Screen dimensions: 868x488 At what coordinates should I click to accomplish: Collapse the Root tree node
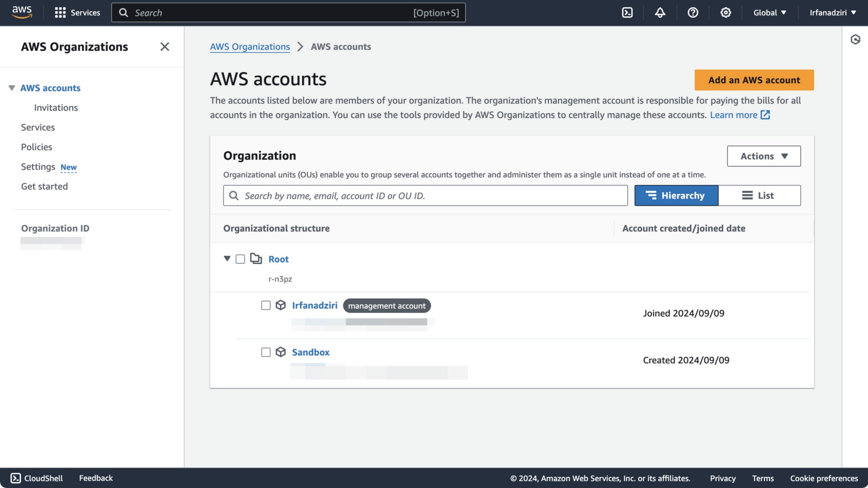click(x=227, y=259)
